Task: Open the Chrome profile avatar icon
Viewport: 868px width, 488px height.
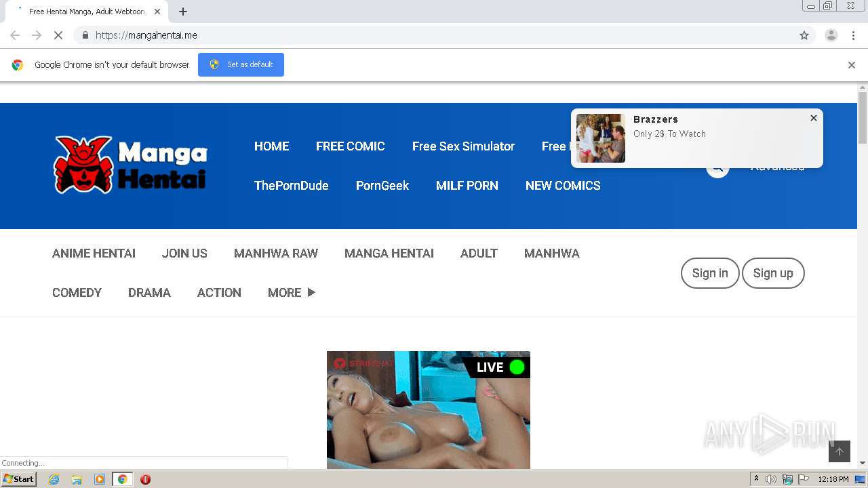Action: pos(831,35)
